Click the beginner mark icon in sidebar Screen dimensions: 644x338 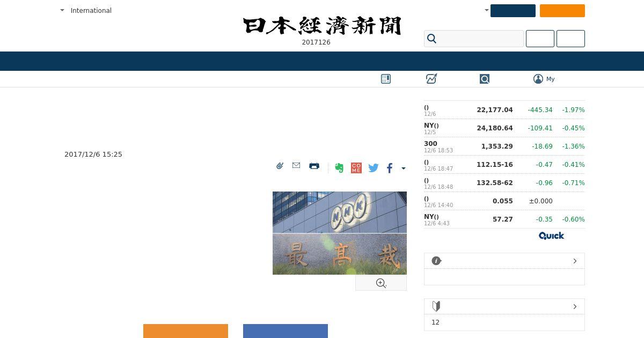click(x=436, y=306)
